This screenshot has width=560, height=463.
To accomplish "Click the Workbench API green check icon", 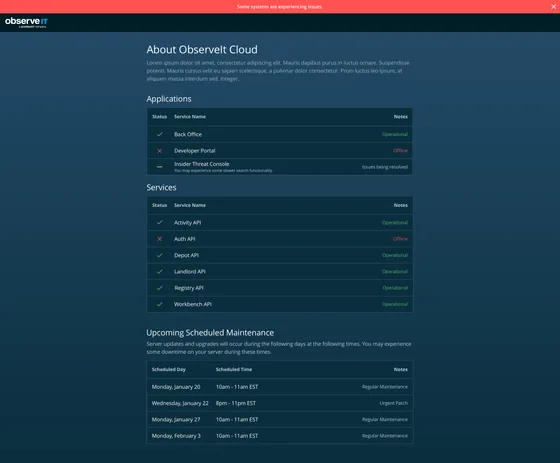I will [x=160, y=304].
